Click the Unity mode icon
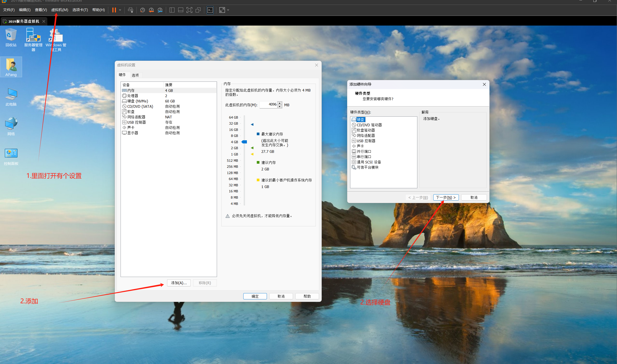This screenshot has height=364, width=617. click(x=198, y=10)
